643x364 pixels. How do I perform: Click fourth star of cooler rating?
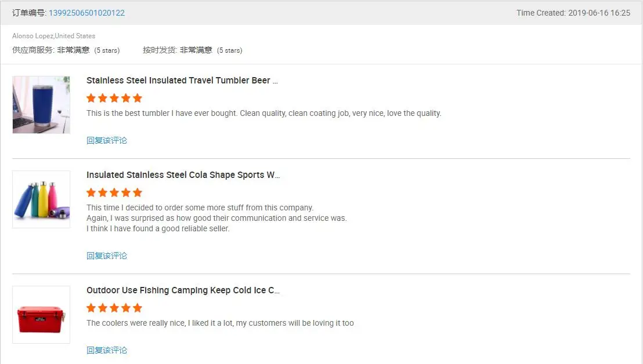[126, 308]
